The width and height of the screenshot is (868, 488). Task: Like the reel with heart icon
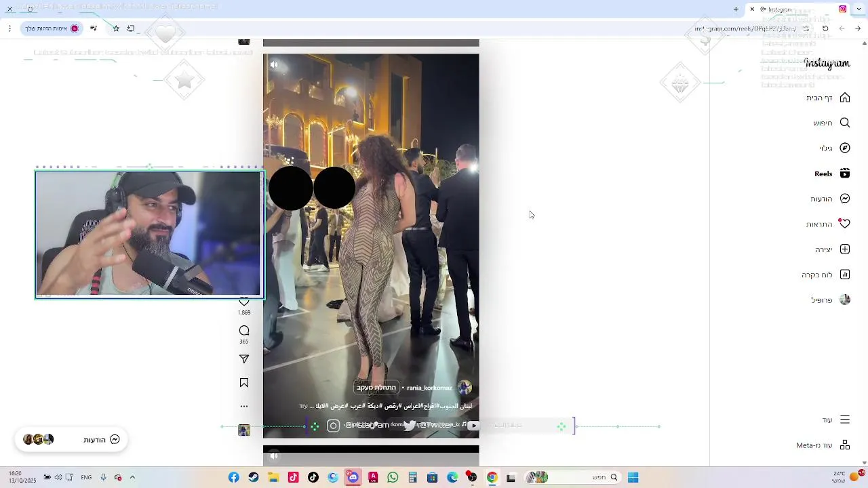click(244, 302)
